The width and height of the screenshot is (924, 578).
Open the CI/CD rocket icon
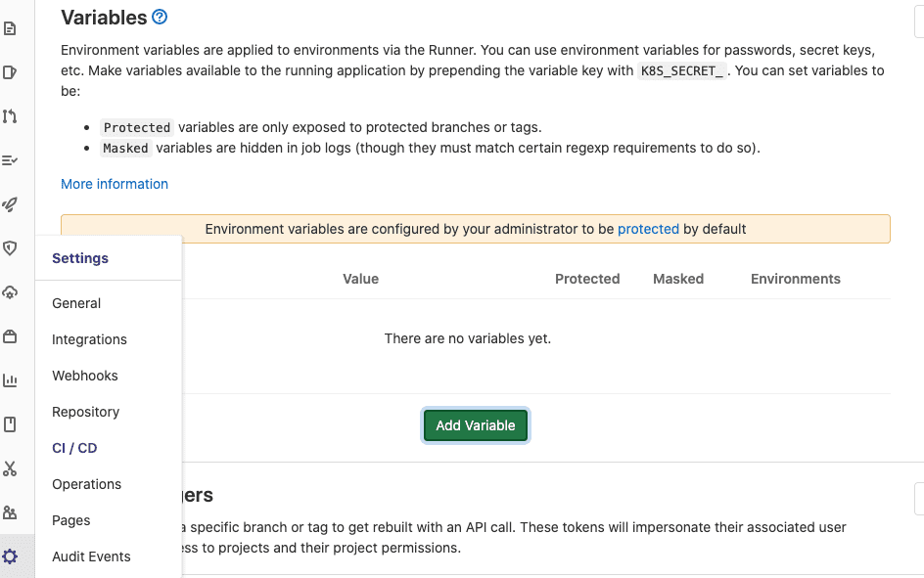click(x=10, y=204)
